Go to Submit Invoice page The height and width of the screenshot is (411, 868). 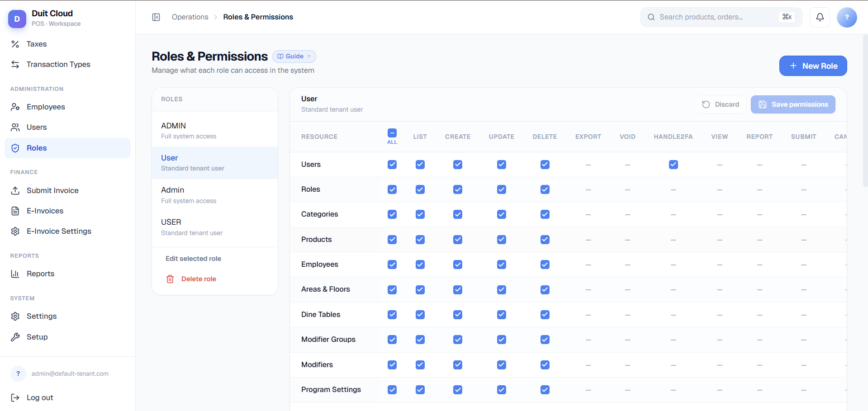coord(67,190)
